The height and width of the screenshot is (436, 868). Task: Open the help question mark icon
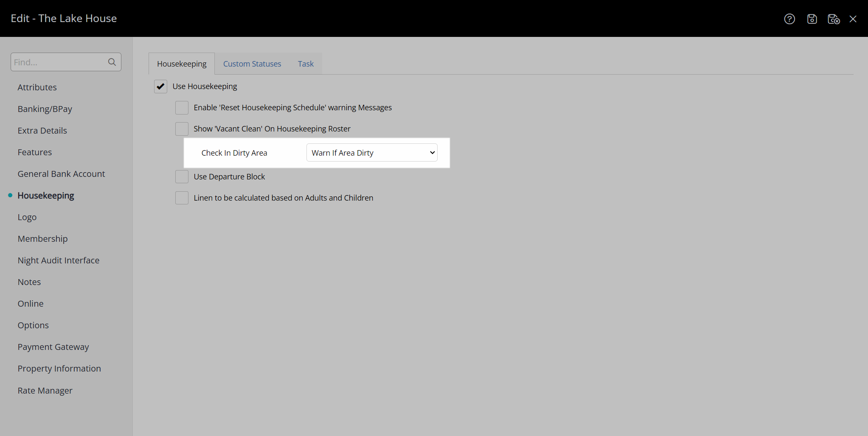[789, 19]
